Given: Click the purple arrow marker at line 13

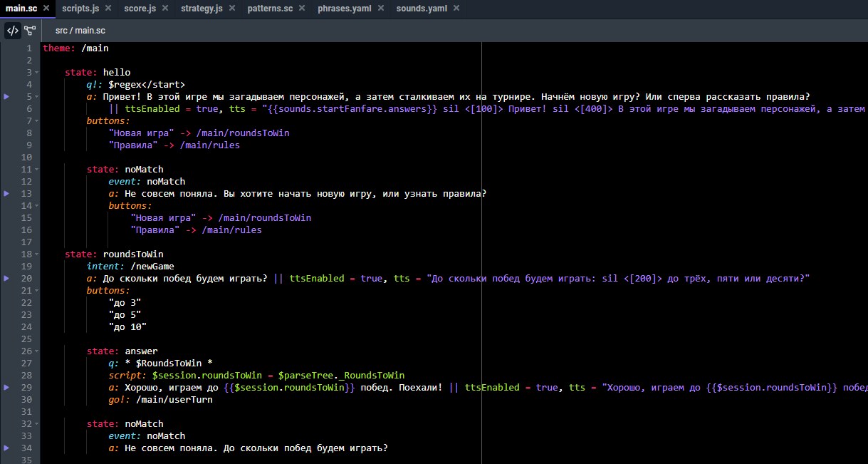Looking at the screenshot, I should [x=6, y=193].
